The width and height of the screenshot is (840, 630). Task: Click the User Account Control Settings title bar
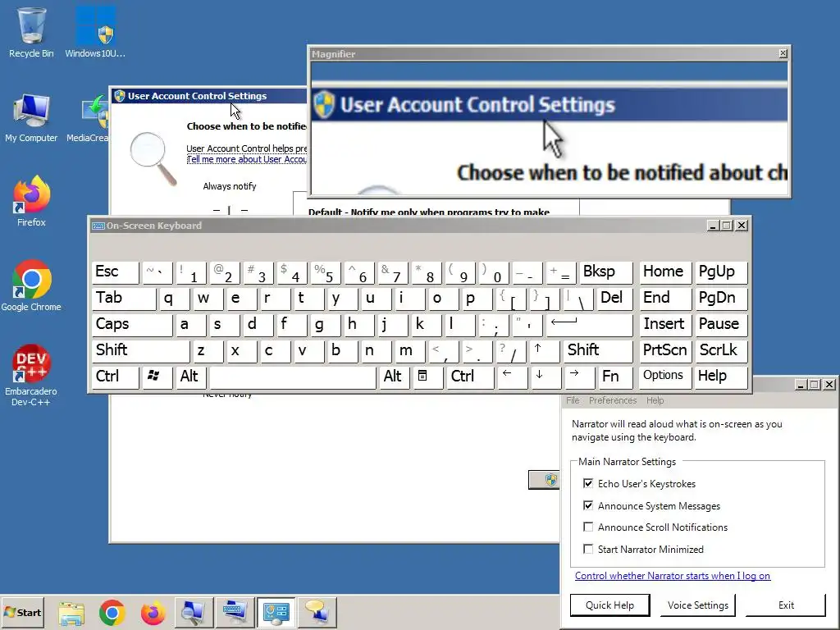pyautogui.click(x=209, y=96)
